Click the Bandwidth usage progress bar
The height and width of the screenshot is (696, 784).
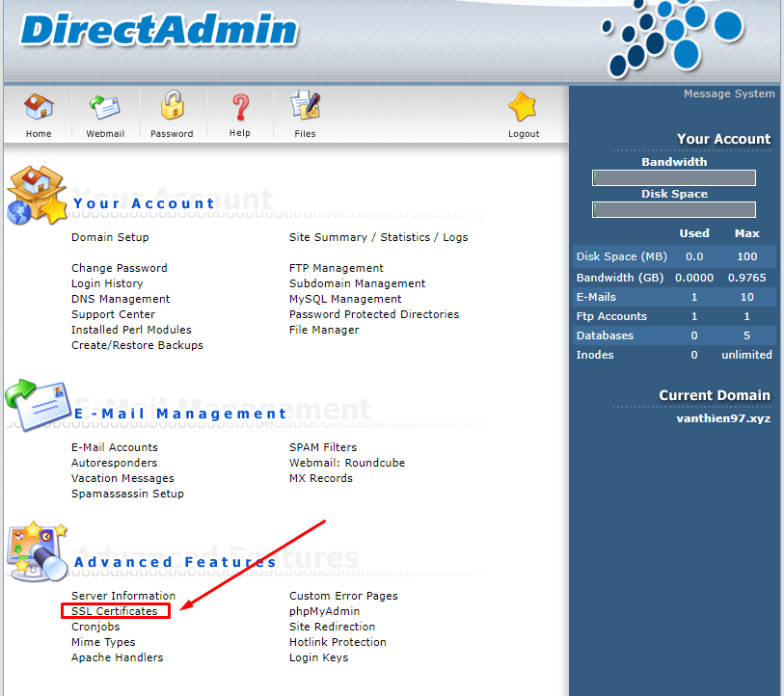[673, 177]
